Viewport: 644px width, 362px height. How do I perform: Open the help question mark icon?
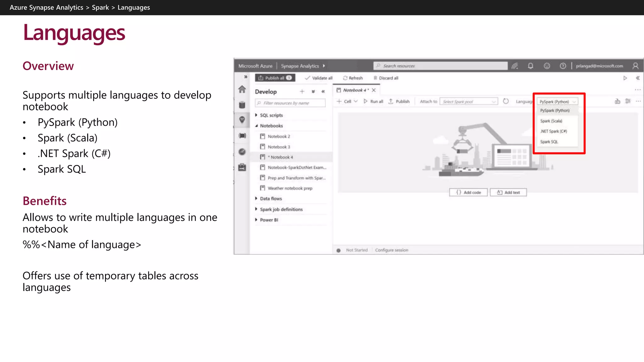pos(563,66)
